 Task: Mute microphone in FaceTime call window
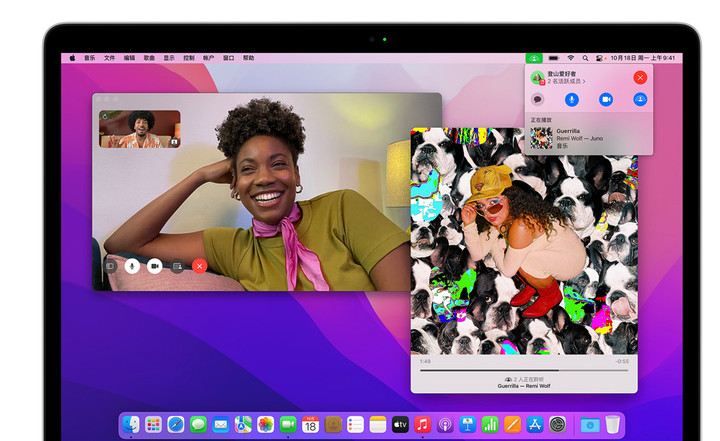tap(132, 266)
